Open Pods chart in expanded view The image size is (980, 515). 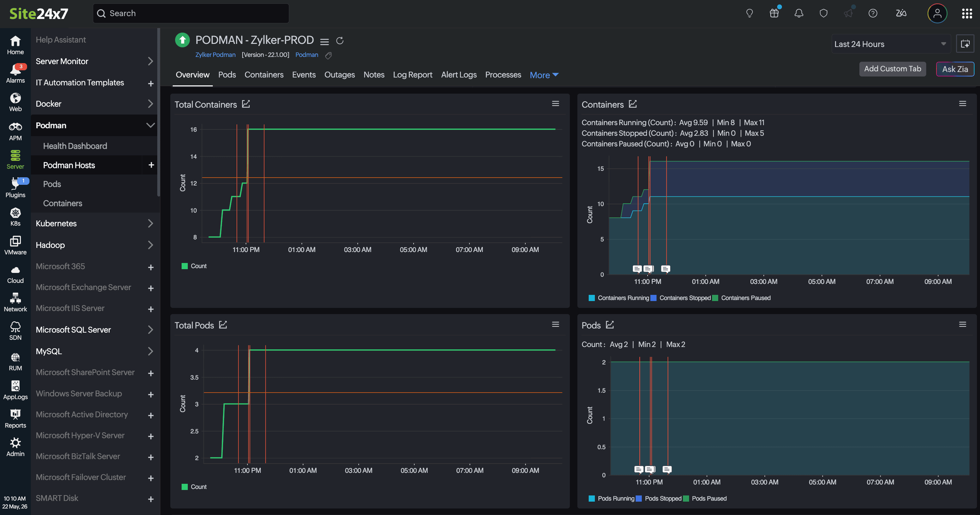[x=610, y=325]
